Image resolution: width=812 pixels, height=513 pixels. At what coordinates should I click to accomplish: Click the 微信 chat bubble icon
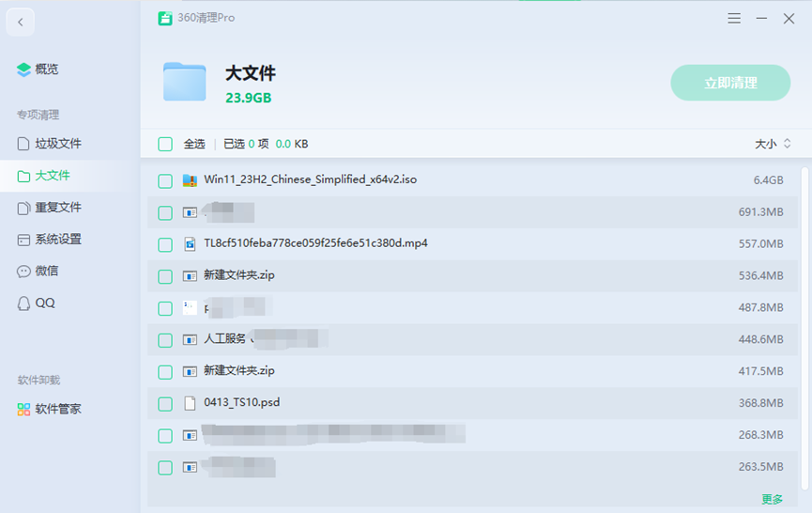(23, 272)
